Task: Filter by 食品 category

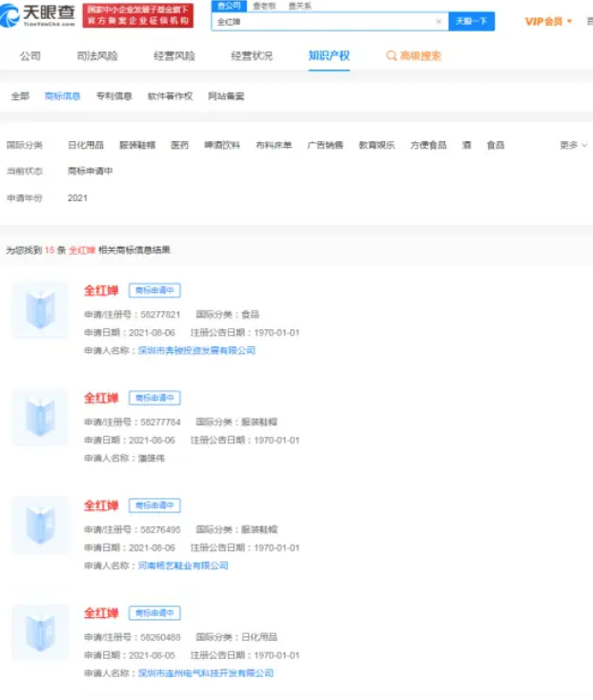Action: point(496,145)
